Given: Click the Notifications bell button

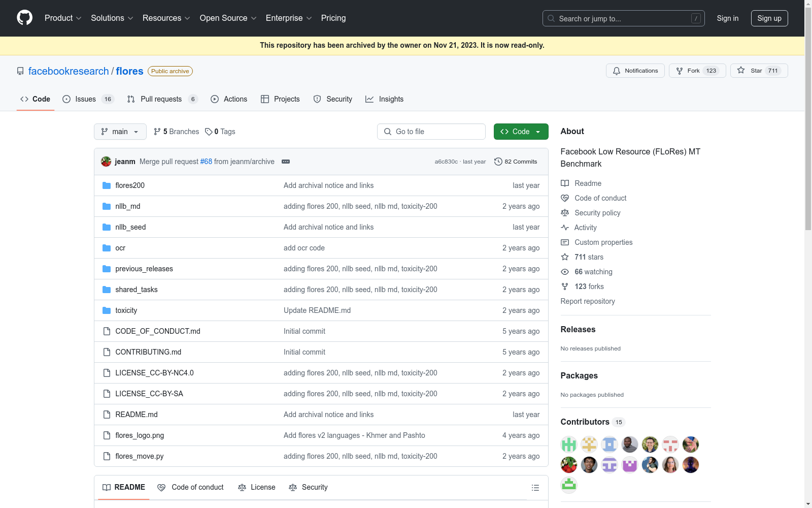Looking at the screenshot, I should click(x=635, y=71).
